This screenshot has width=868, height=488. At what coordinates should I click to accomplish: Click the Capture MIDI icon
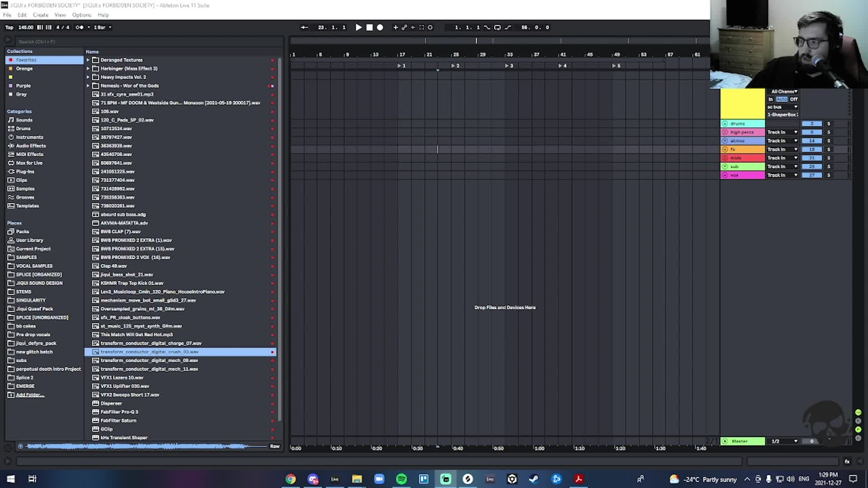tap(421, 28)
